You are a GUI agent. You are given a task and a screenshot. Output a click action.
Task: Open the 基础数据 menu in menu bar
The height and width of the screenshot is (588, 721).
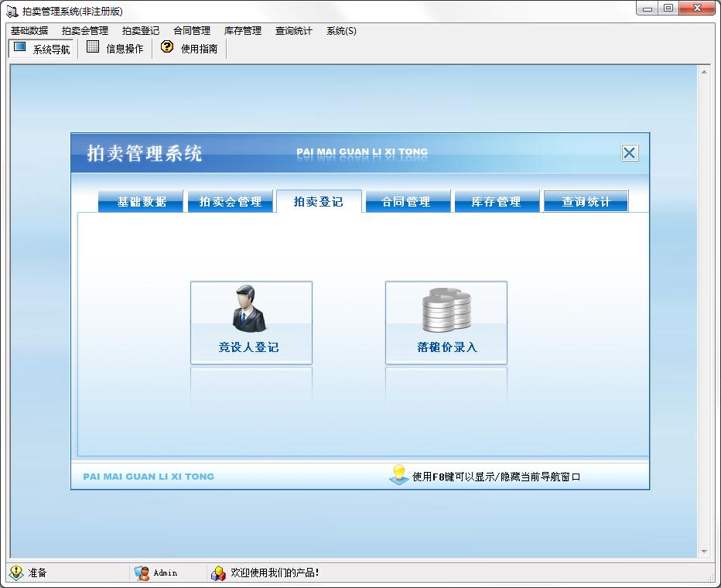pos(29,31)
